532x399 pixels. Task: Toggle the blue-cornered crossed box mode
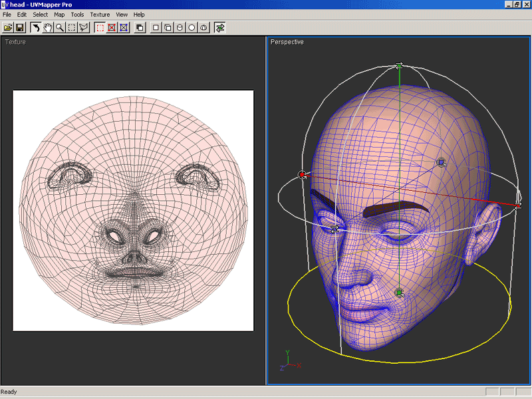[x=124, y=27]
